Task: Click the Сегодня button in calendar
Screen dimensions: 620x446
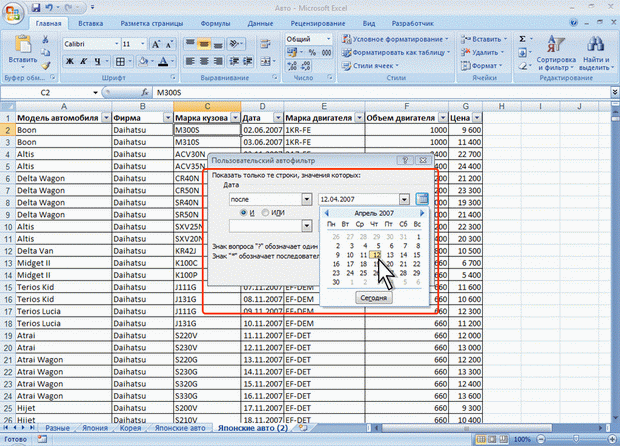Action: click(374, 298)
